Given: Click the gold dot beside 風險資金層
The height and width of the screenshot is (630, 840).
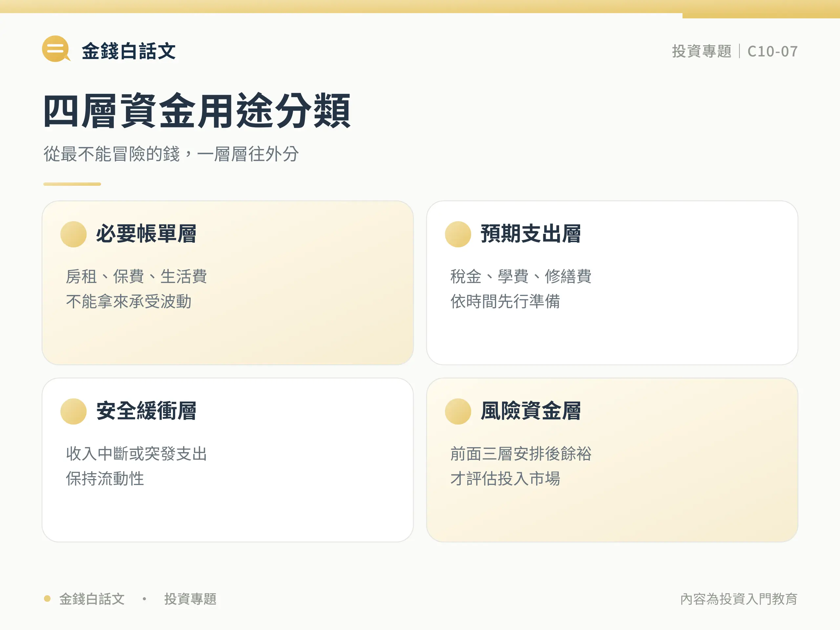Looking at the screenshot, I should [458, 411].
